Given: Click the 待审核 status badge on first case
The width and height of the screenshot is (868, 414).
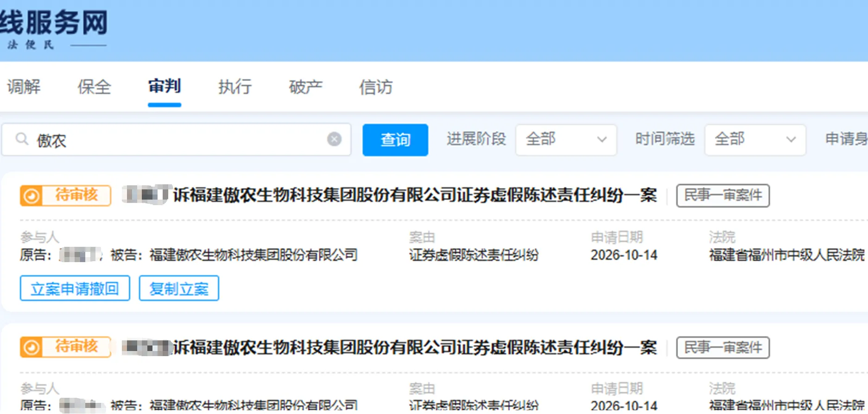Looking at the screenshot, I should click(x=65, y=195).
